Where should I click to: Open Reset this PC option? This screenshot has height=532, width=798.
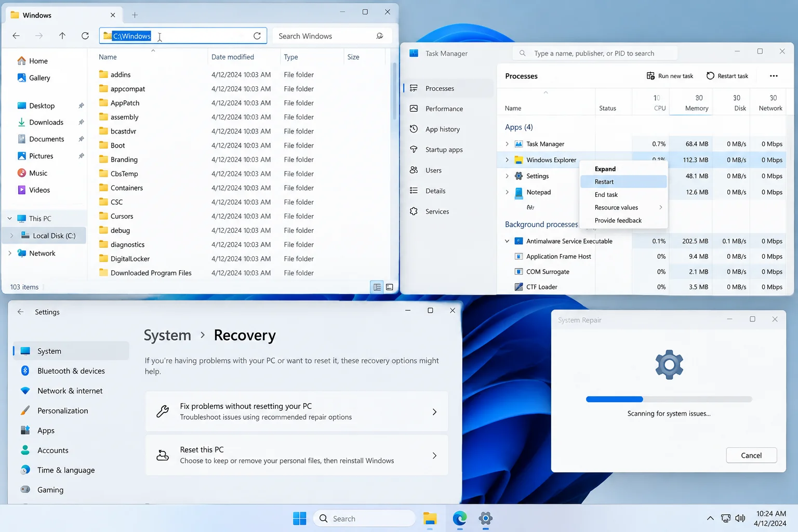pyautogui.click(x=297, y=455)
